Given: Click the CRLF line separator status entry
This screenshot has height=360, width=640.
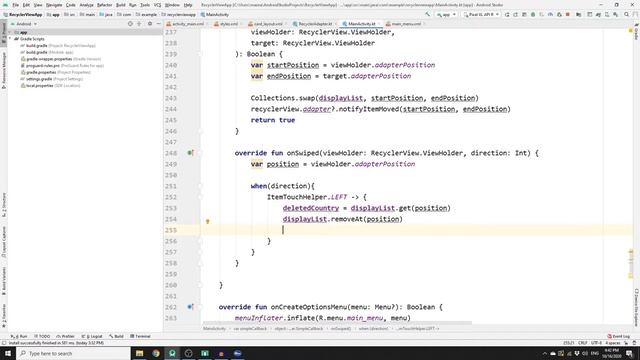Looking at the screenshot, I should 582,343.
